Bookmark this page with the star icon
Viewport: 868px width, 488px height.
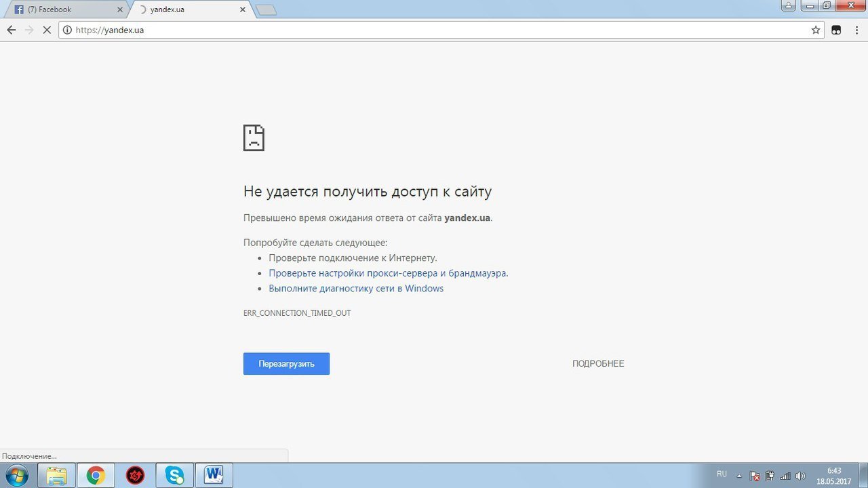tap(816, 30)
